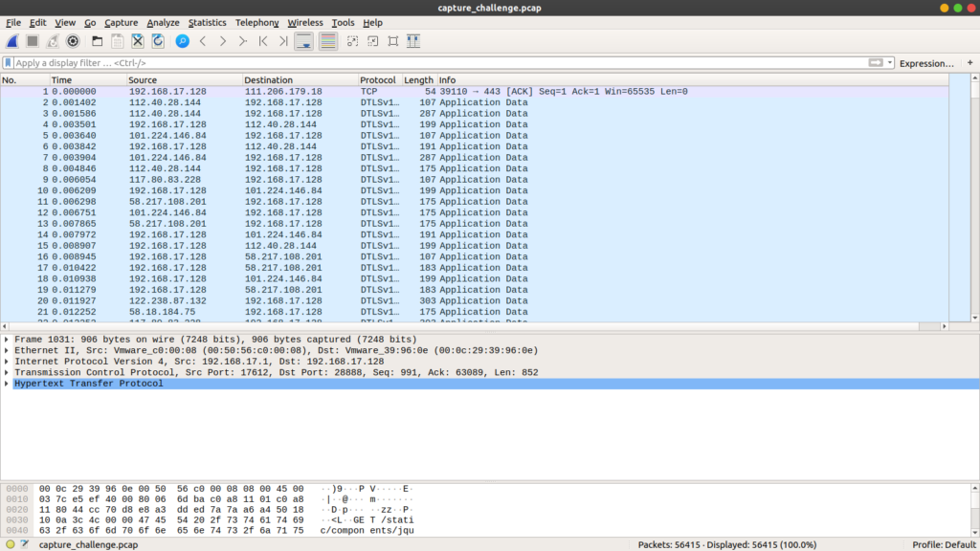980x551 pixels.
Task: Click the open capture file icon
Action: pos(97,41)
